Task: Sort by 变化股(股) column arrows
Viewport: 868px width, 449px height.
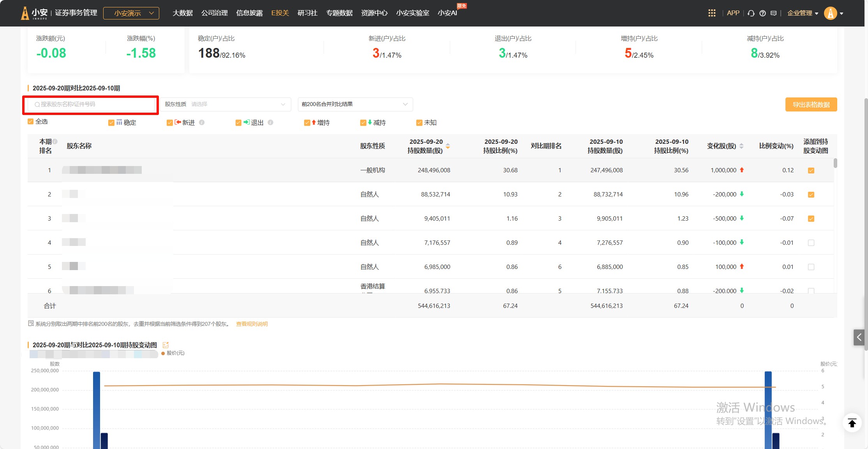Action: point(741,146)
